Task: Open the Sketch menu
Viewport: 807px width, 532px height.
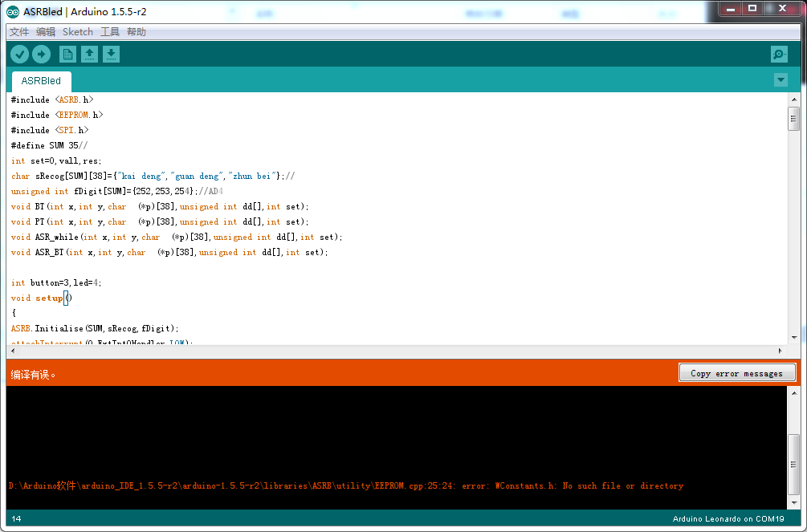Action: [x=78, y=32]
